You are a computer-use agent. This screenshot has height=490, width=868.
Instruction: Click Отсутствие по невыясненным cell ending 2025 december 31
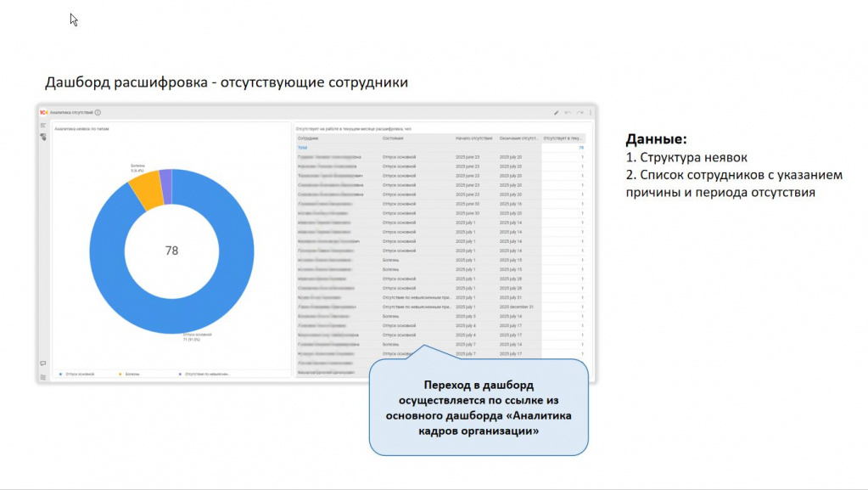pyautogui.click(x=417, y=307)
